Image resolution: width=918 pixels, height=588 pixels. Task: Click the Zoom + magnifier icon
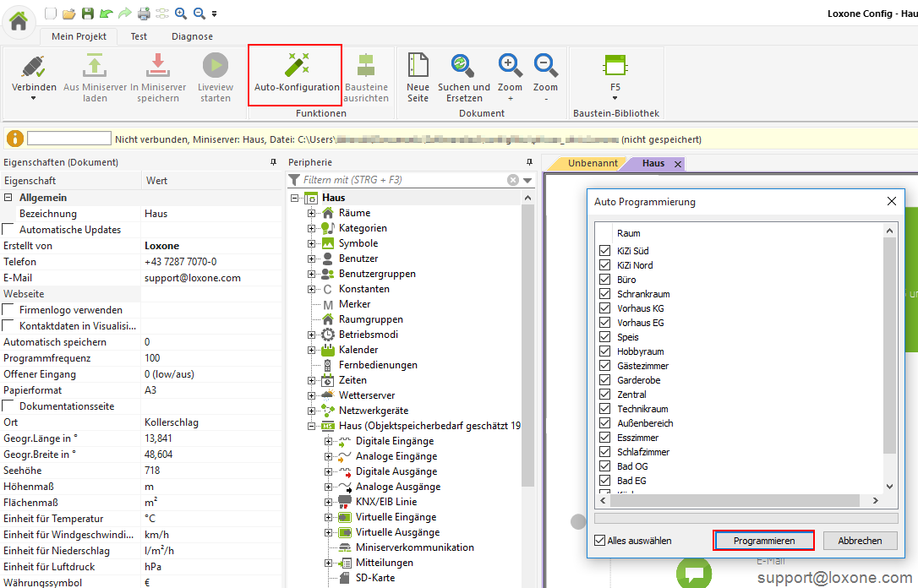(x=510, y=65)
